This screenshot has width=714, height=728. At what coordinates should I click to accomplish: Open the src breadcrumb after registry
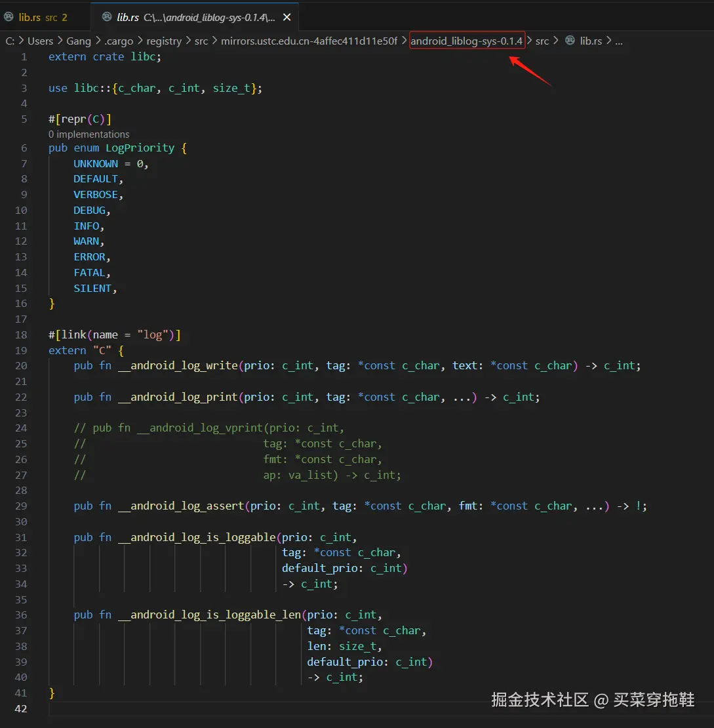point(201,41)
